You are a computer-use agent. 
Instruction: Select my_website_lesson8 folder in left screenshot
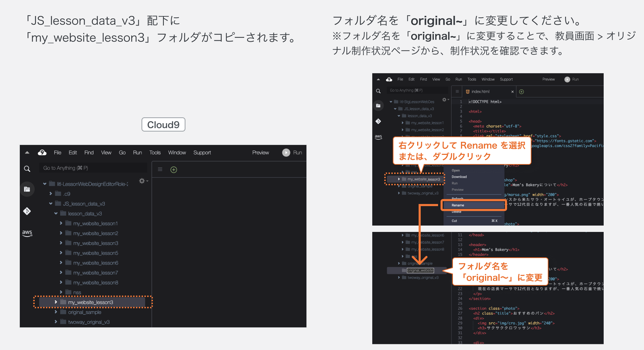96,283
